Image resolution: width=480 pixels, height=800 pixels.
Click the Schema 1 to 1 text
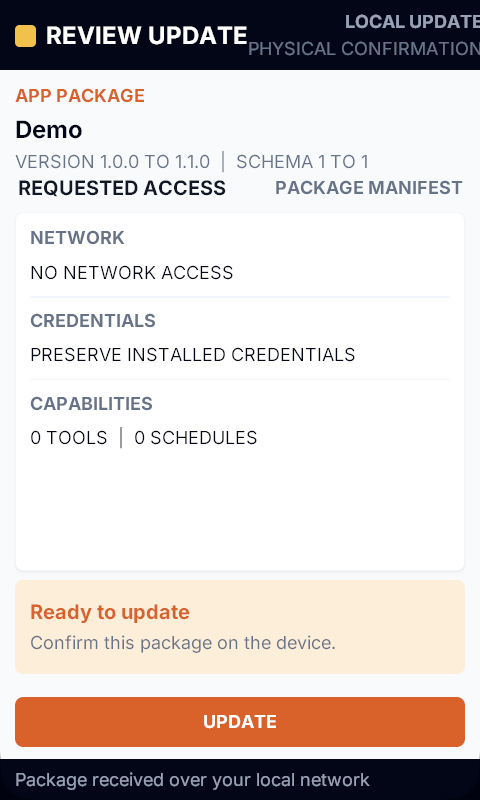(302, 162)
